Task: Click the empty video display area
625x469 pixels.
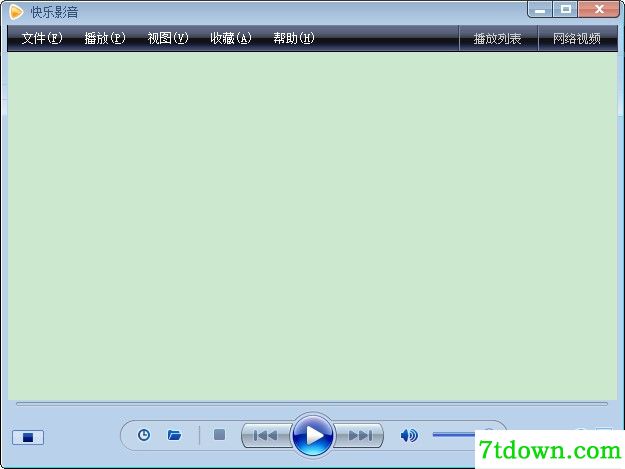Action: pyautogui.click(x=312, y=226)
